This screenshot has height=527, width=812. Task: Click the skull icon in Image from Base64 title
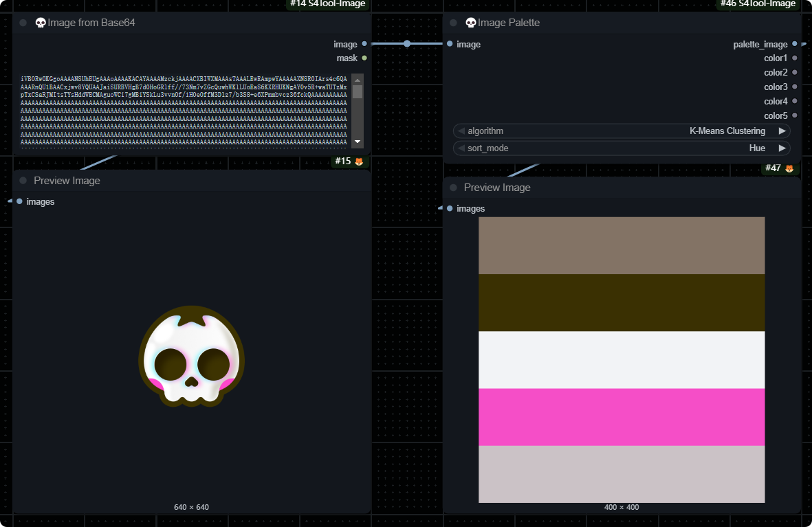(x=41, y=23)
